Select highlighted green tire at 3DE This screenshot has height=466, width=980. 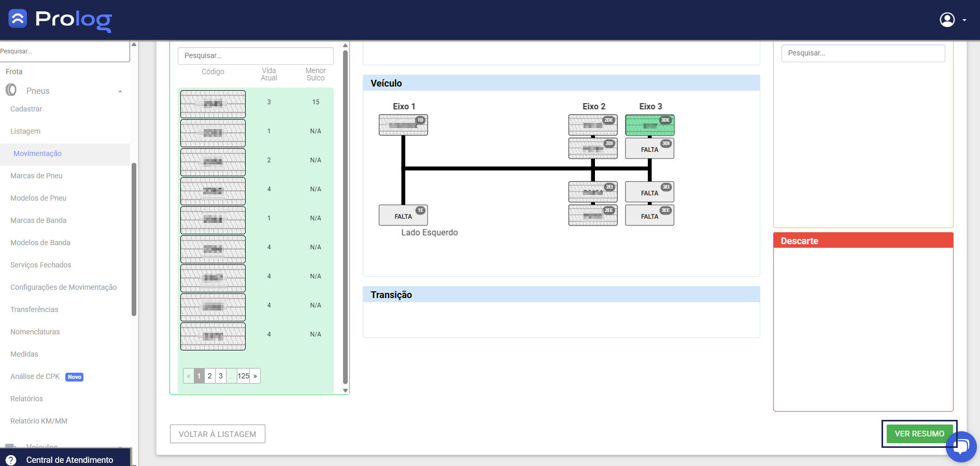(x=650, y=125)
